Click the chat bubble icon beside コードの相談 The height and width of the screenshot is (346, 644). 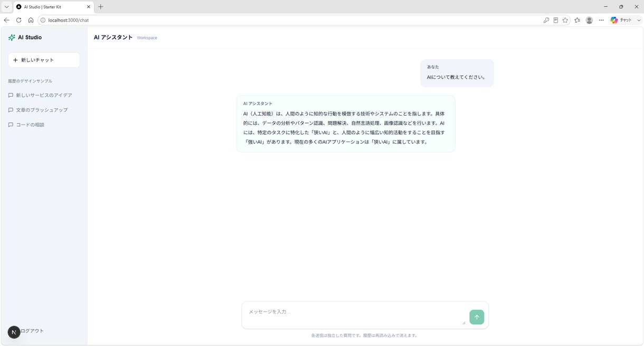pos(11,125)
